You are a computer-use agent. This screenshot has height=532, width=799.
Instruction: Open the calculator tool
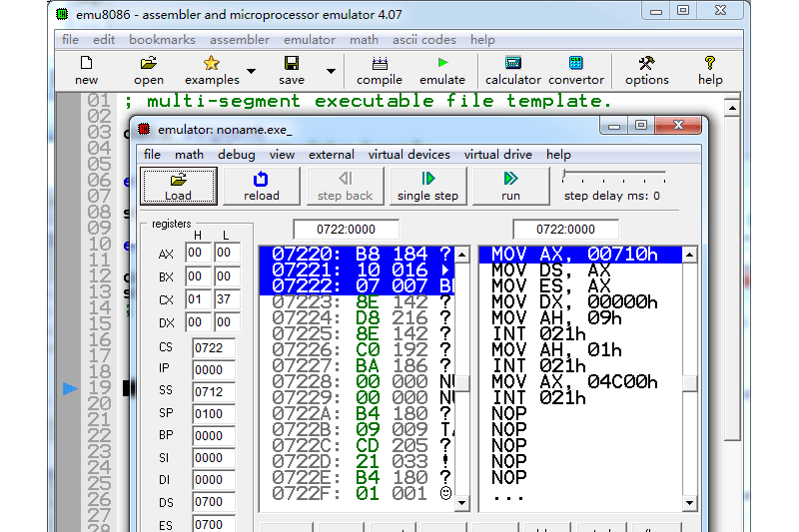(512, 70)
